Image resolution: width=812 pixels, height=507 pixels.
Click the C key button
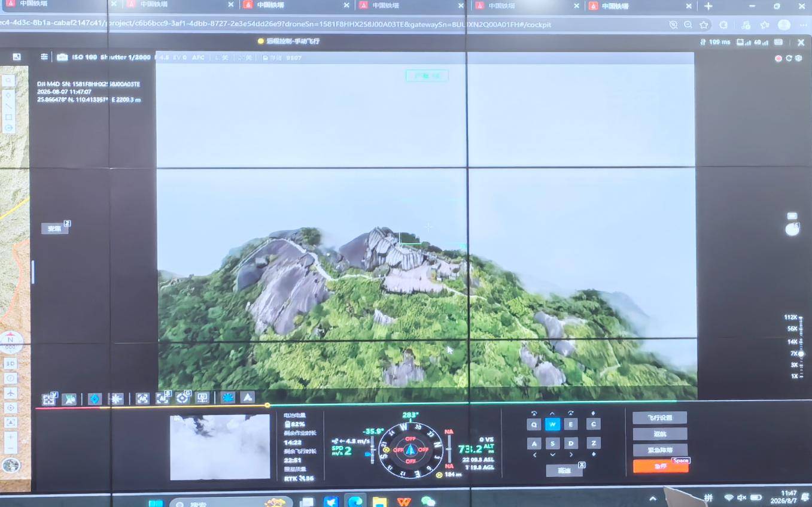[x=593, y=424]
